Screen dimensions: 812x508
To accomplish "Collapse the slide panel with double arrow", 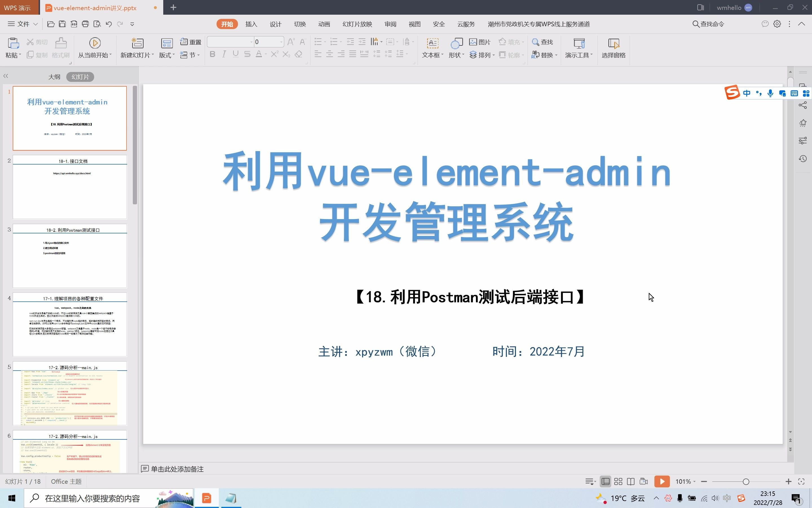I will click(6, 76).
